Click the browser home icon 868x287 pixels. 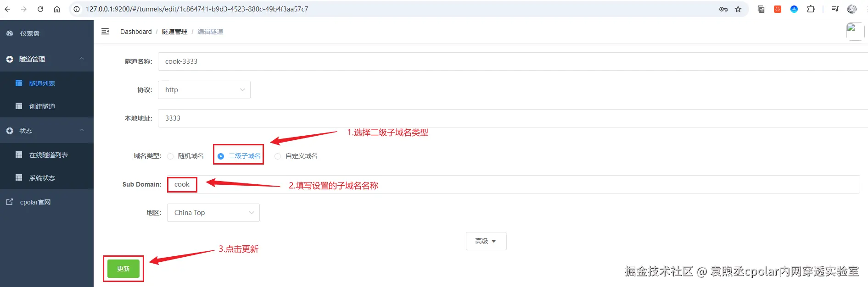[57, 9]
